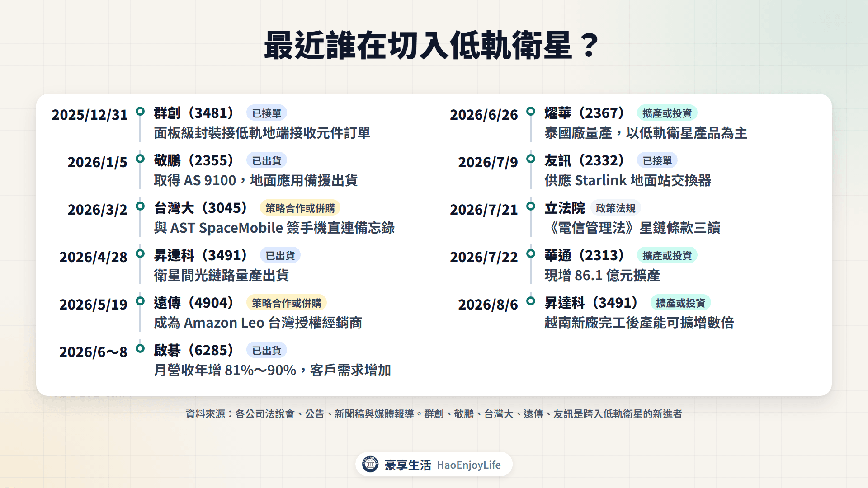Image resolution: width=868 pixels, height=488 pixels.
Task: Click the date 2025/12/31
Action: (x=90, y=115)
